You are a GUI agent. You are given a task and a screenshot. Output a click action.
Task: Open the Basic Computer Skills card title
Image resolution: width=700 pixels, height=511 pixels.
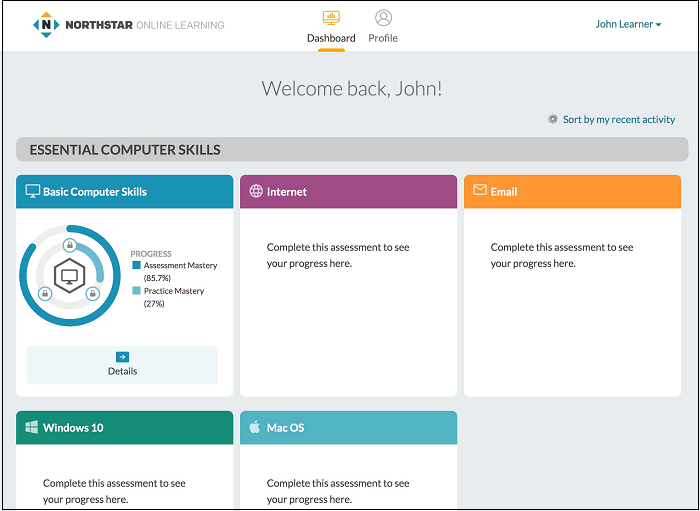pos(95,192)
